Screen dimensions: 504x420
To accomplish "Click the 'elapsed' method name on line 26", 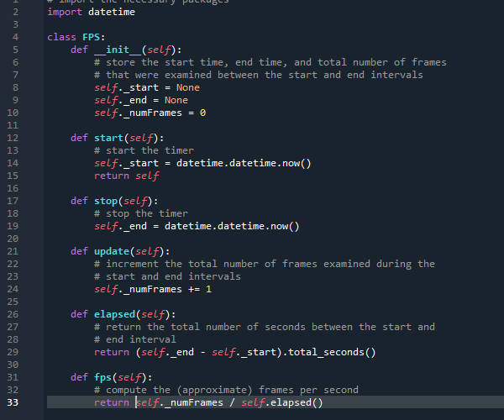I will coord(115,314).
